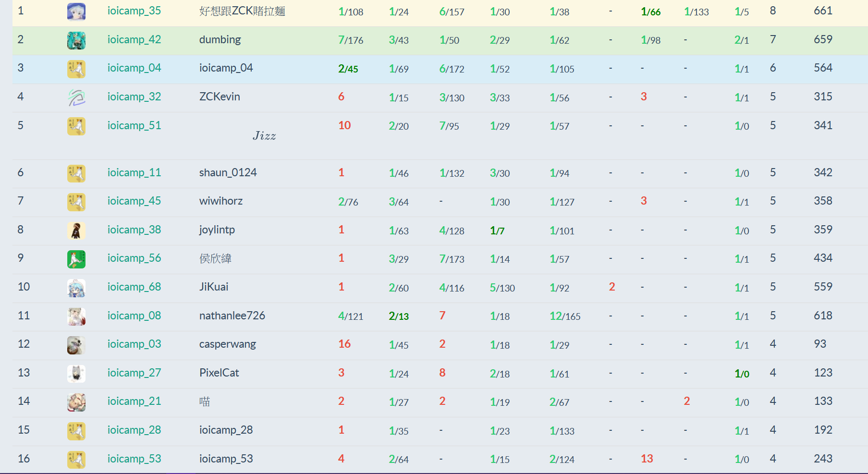868x474 pixels.
Task: Open the ioicamp_35 profile link
Action: click(134, 11)
